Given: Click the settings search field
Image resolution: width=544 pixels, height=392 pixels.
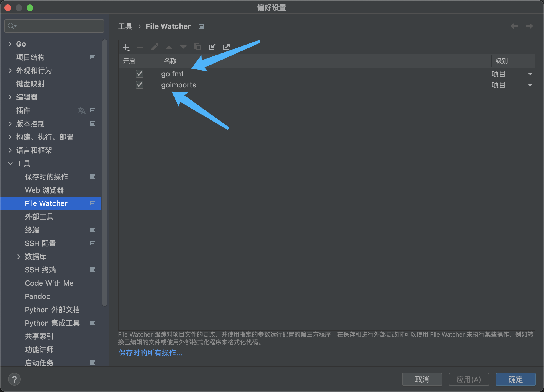Looking at the screenshot, I should [x=58, y=26].
